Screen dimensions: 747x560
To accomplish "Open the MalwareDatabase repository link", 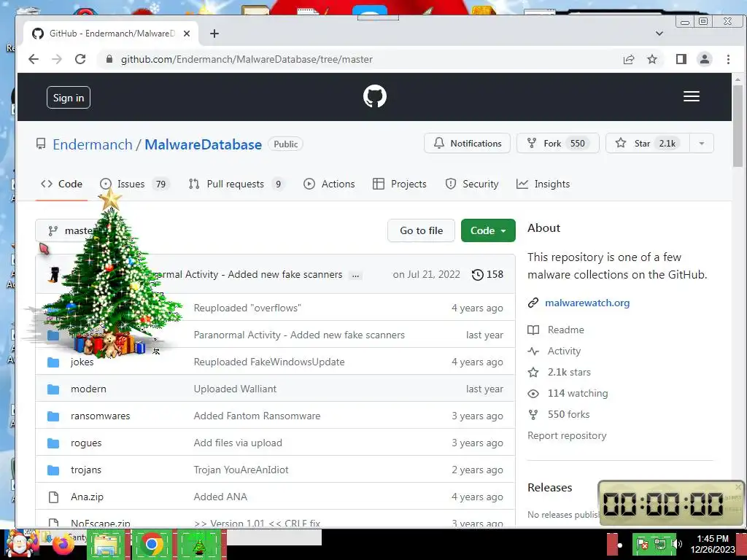I will (x=203, y=144).
